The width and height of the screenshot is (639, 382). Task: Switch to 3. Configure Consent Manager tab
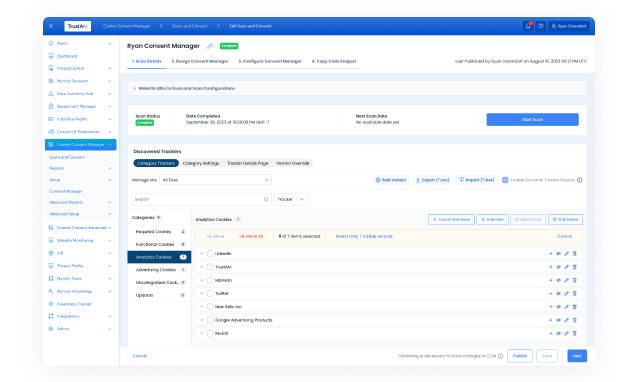(x=270, y=61)
